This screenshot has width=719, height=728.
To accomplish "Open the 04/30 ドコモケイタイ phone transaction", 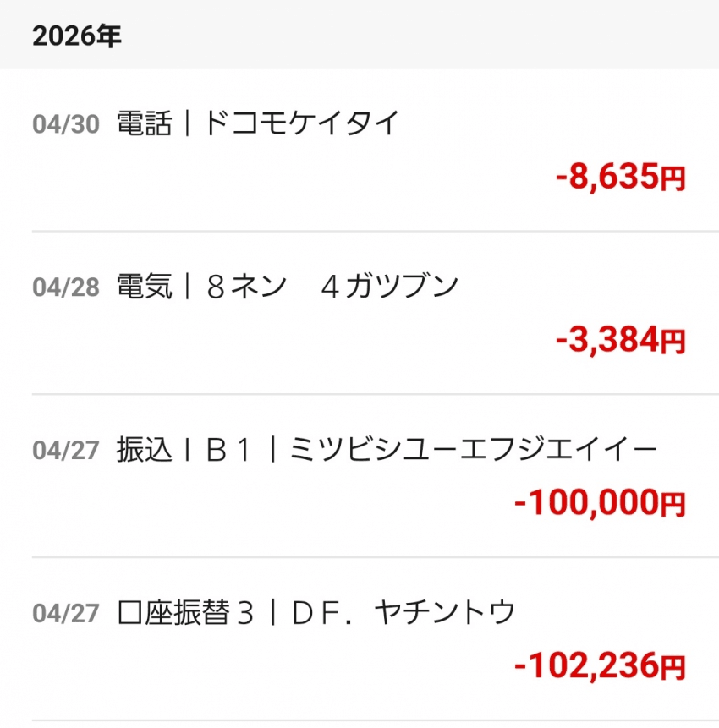I will 359,150.
